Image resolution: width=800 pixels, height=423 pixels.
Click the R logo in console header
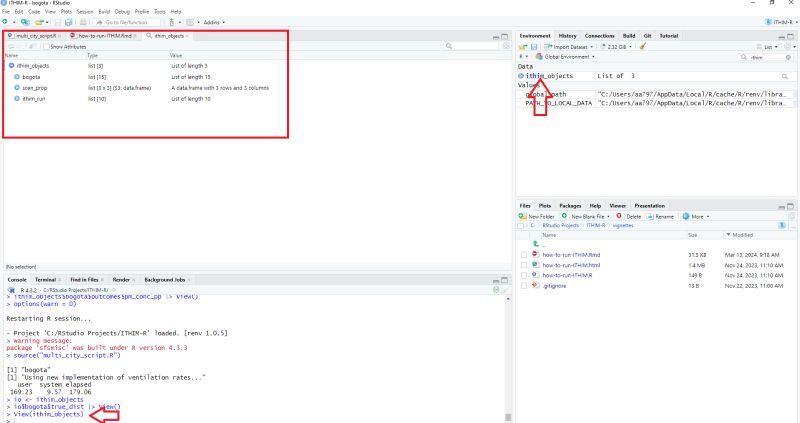coord(11,290)
